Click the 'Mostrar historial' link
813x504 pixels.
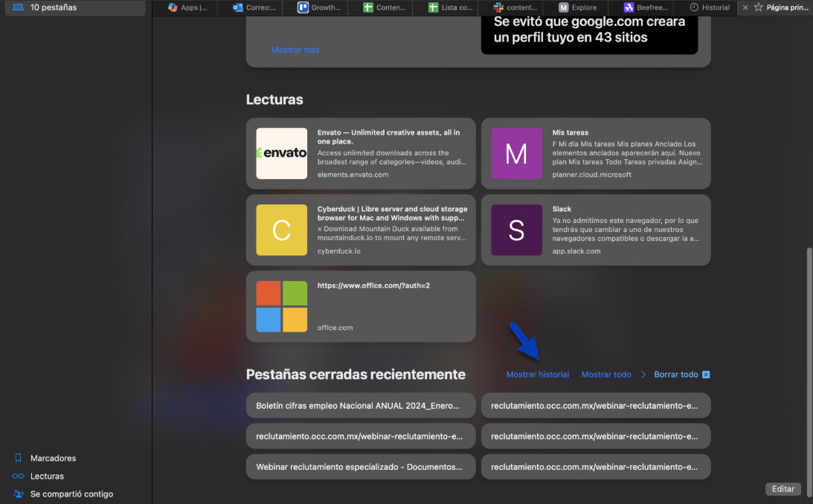click(x=538, y=375)
